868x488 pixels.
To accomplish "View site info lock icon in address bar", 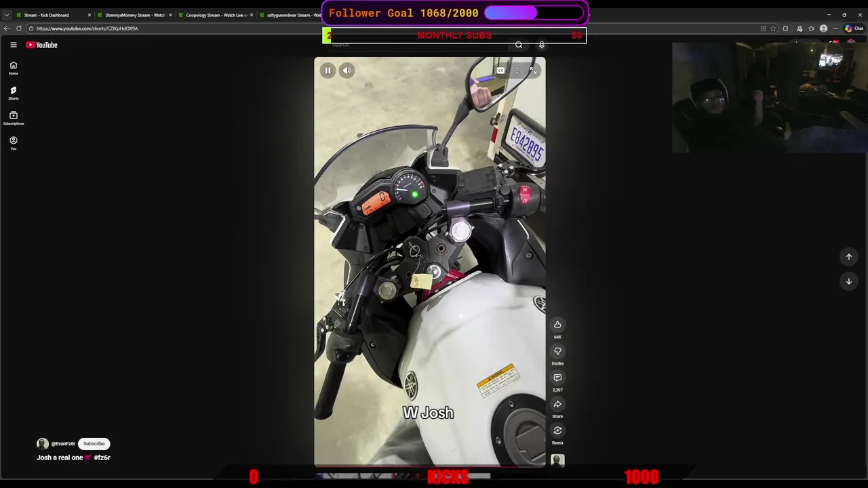I will coord(31,28).
